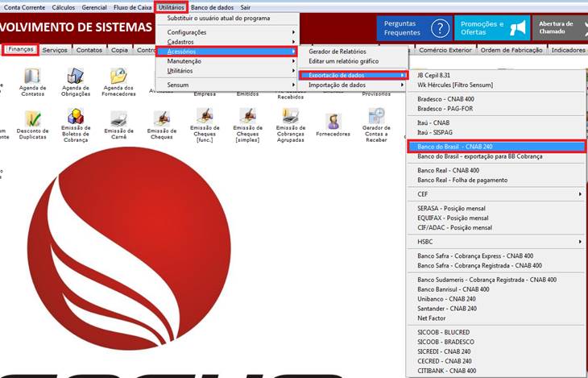Choose SICREDI - CNAB 240

497,351
